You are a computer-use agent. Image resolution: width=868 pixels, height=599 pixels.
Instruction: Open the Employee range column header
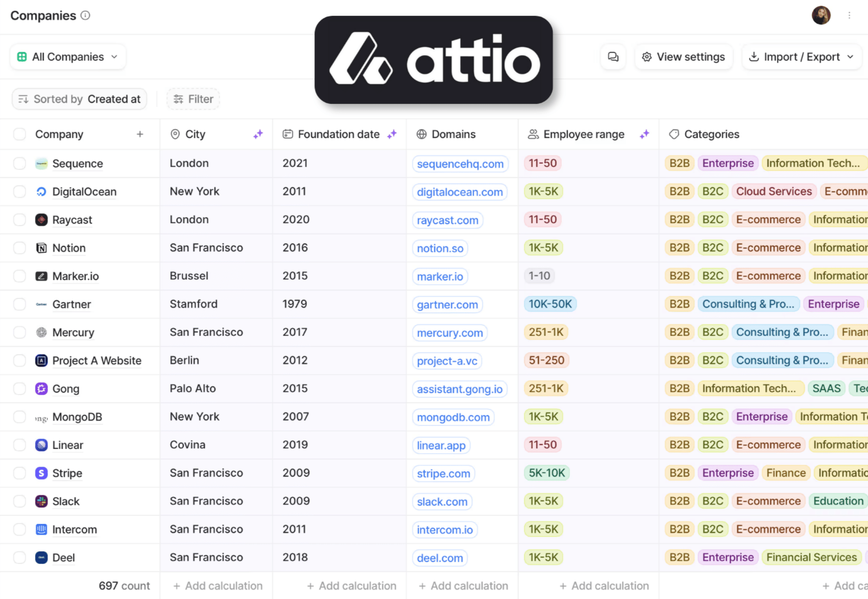(588, 134)
